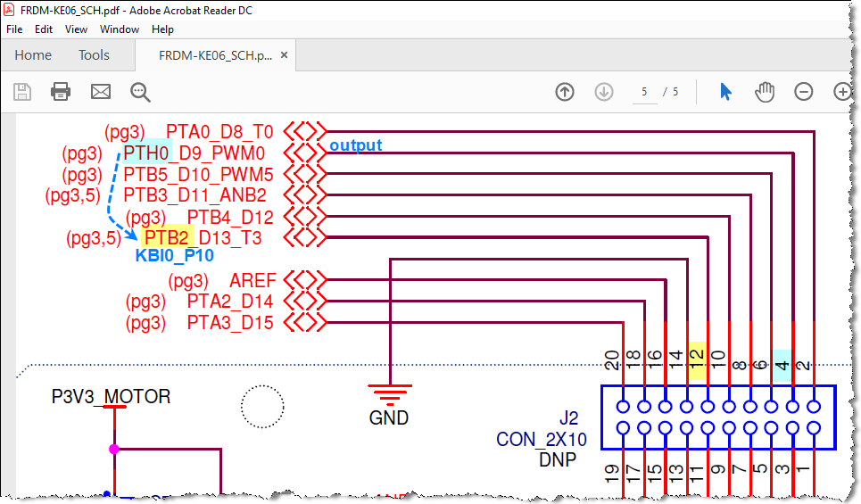The image size is (861, 504).
Task: Click the Save file icon
Action: coord(22,92)
